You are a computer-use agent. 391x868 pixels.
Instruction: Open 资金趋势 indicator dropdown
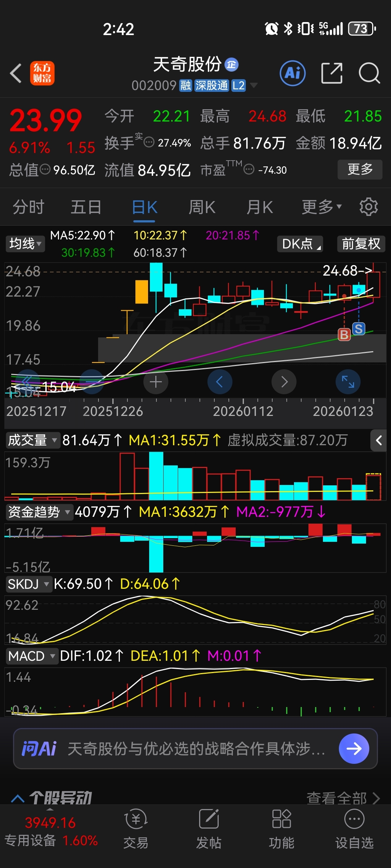click(39, 512)
